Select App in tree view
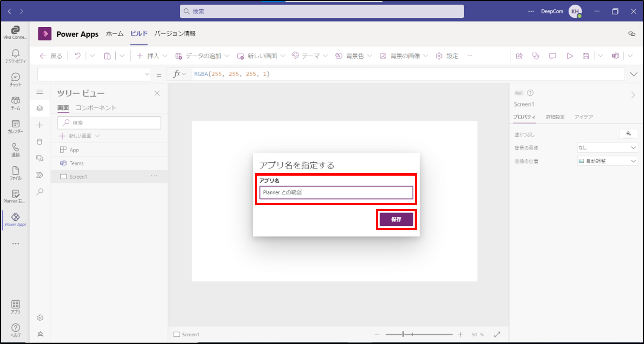The image size is (644, 344). coord(109,150)
